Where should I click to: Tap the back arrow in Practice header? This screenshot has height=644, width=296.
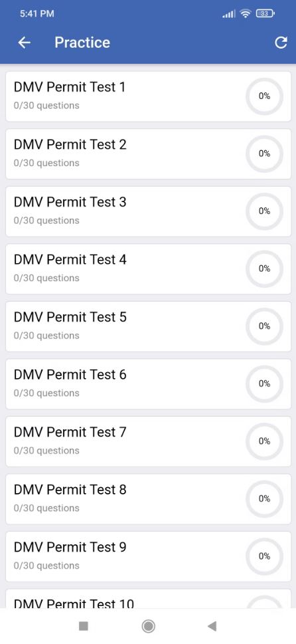25,43
